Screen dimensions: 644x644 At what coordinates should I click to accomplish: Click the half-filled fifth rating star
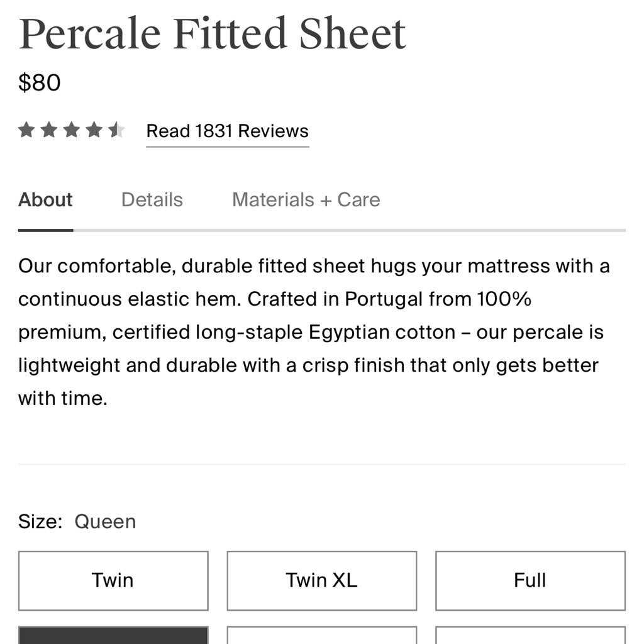[x=116, y=130]
